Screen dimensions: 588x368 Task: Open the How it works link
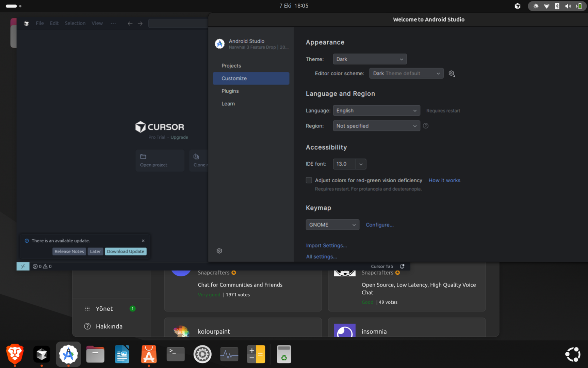pyautogui.click(x=444, y=181)
